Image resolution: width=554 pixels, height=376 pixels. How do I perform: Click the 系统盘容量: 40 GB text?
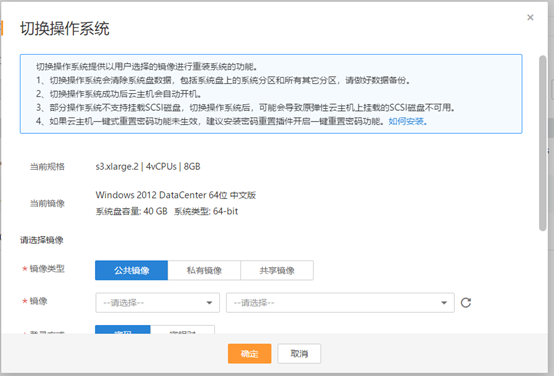click(131, 211)
